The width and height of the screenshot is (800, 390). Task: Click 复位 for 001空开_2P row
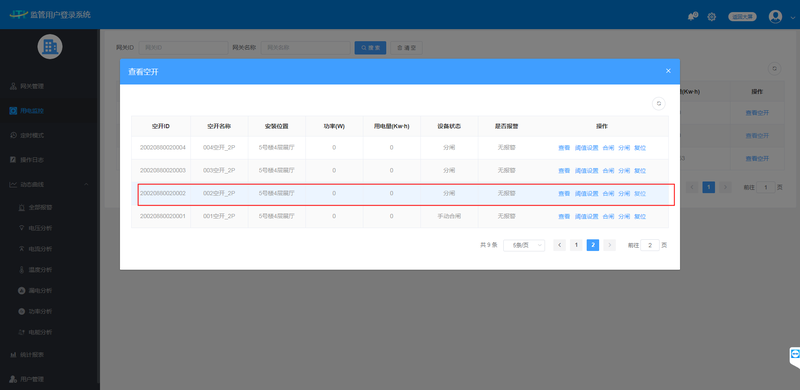(x=640, y=216)
